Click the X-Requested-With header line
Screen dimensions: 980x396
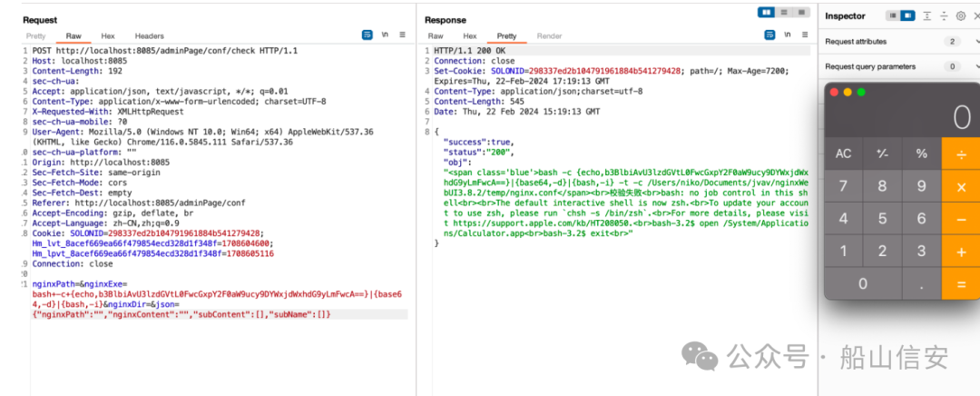108,112
